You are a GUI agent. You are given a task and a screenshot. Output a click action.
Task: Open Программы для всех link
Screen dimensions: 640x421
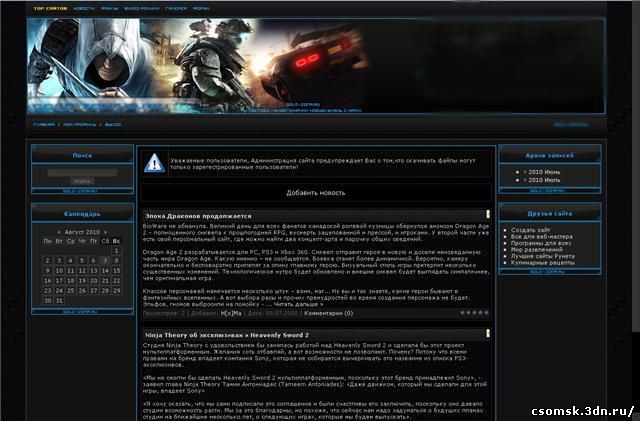pyautogui.click(x=541, y=243)
